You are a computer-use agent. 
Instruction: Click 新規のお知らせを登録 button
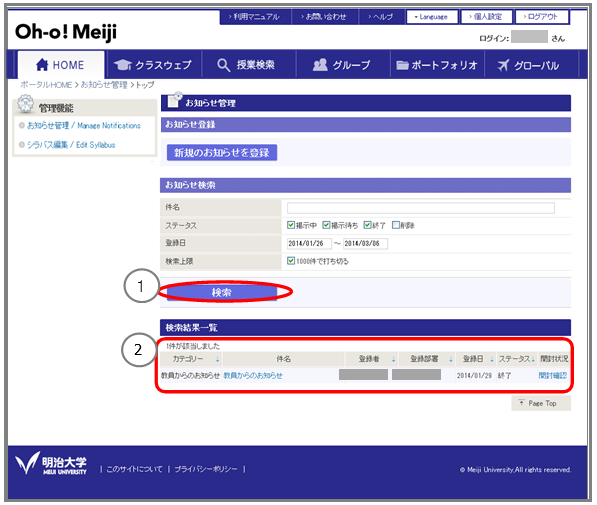tap(222, 153)
